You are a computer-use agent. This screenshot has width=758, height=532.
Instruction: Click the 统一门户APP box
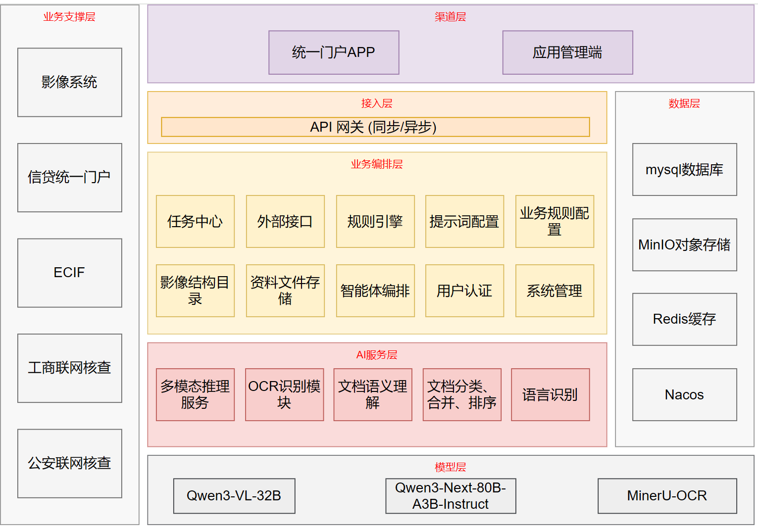pyautogui.click(x=334, y=52)
